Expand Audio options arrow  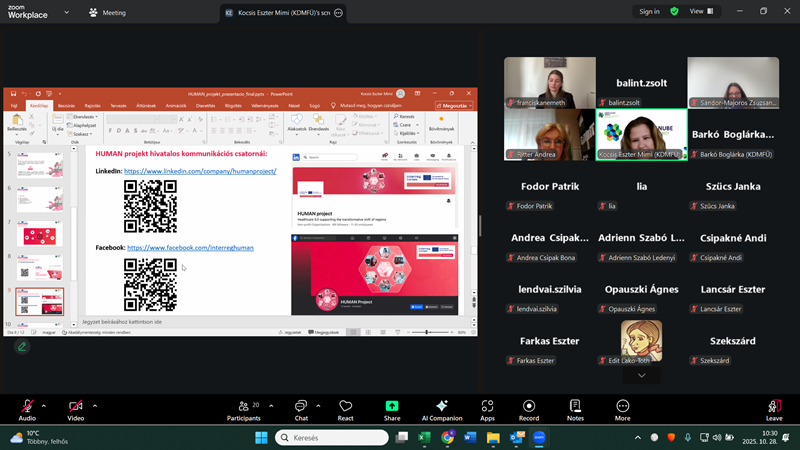pos(47,405)
